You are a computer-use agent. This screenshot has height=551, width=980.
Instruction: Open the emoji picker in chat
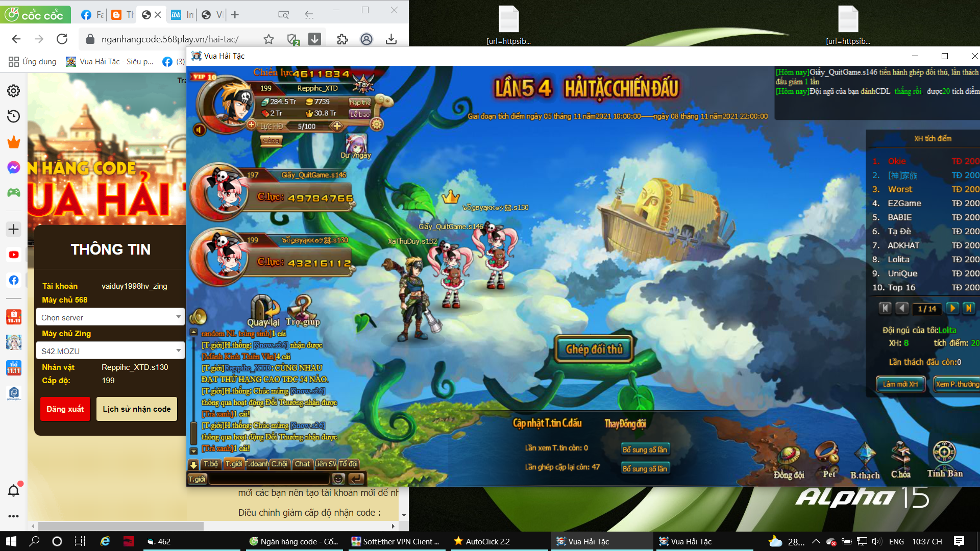pyautogui.click(x=338, y=479)
